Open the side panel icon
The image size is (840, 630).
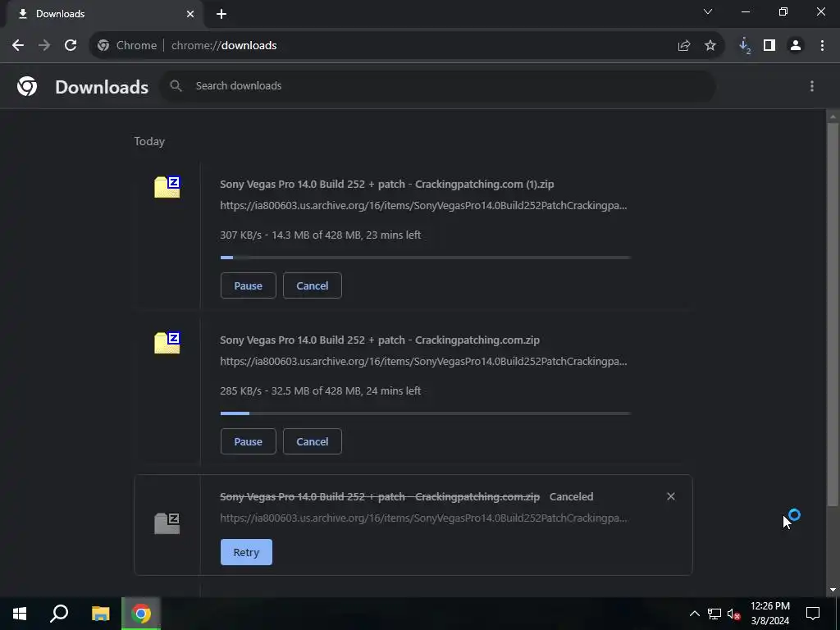(x=769, y=46)
